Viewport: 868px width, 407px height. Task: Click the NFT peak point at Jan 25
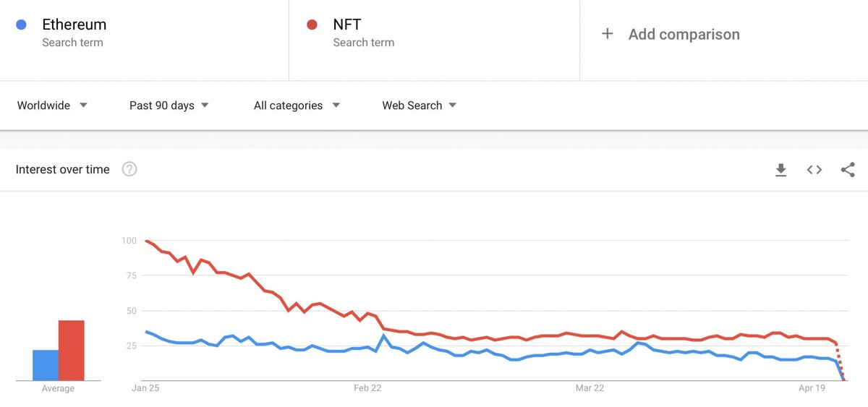pos(146,241)
